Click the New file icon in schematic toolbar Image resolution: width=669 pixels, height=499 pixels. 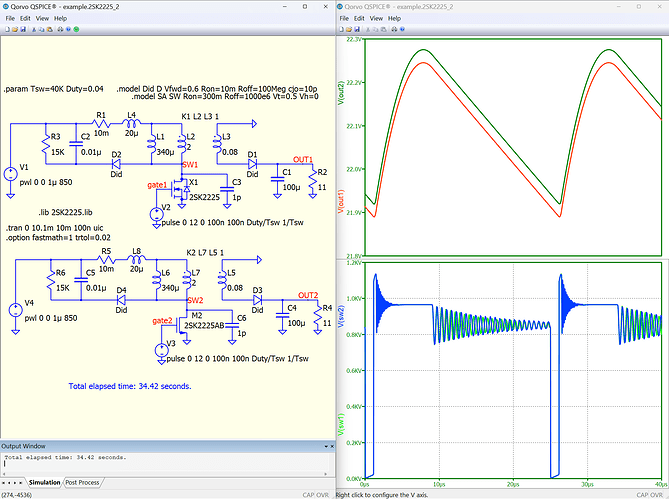click(x=8, y=31)
